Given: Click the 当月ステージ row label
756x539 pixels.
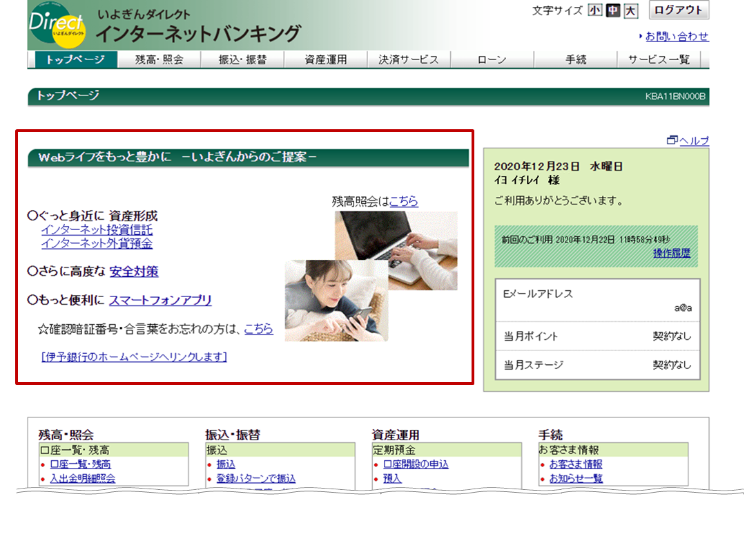Looking at the screenshot, I should [533, 365].
